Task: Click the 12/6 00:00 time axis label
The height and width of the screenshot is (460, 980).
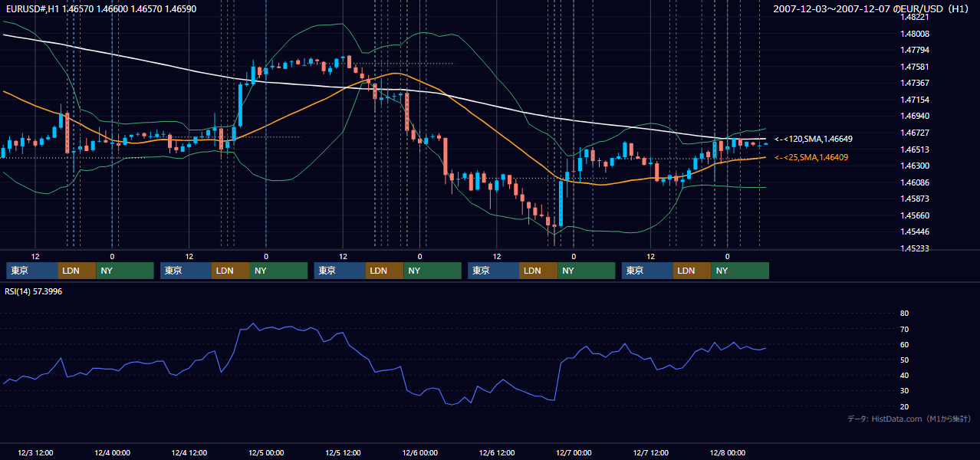Action: [420, 452]
